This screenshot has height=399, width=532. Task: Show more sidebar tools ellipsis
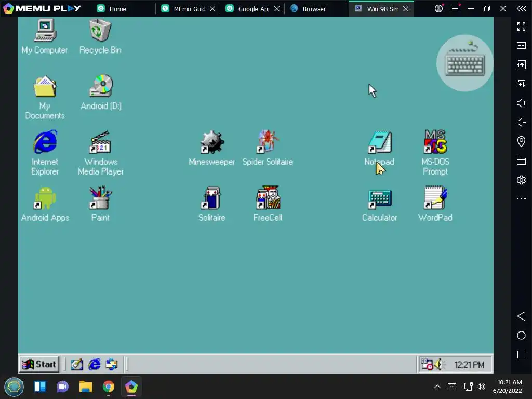click(521, 199)
